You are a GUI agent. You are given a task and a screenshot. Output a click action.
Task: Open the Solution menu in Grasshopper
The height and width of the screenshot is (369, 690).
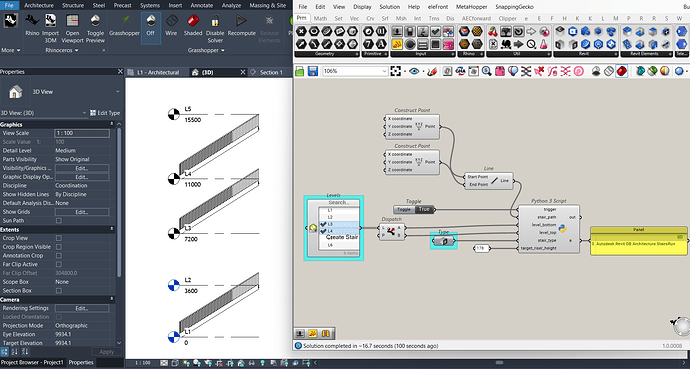(389, 7)
